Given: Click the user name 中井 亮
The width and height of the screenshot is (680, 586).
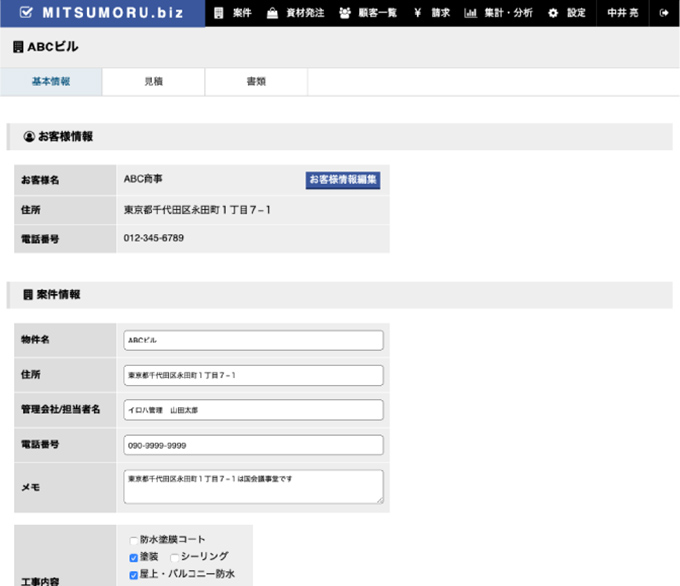Looking at the screenshot, I should [x=622, y=13].
